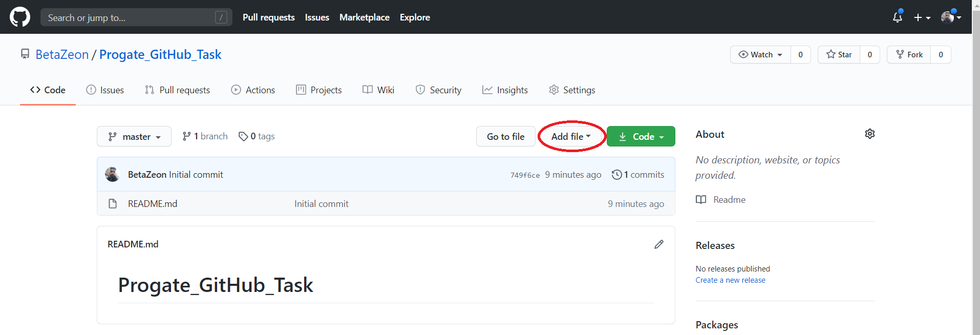The height and width of the screenshot is (335, 980).
Task: Open About settings gear icon
Action: (x=870, y=134)
